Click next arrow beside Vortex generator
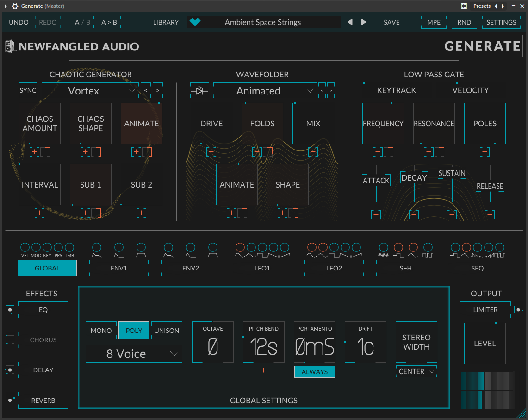 point(158,90)
